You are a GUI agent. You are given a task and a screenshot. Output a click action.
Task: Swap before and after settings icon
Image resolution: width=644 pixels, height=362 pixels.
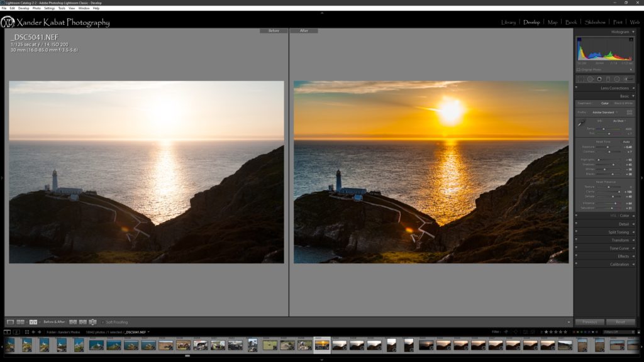pos(92,322)
